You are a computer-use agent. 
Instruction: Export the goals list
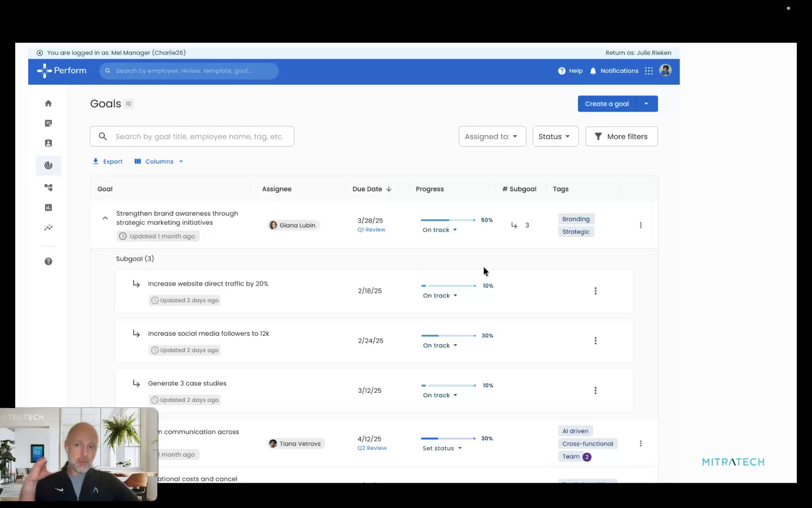tap(108, 161)
